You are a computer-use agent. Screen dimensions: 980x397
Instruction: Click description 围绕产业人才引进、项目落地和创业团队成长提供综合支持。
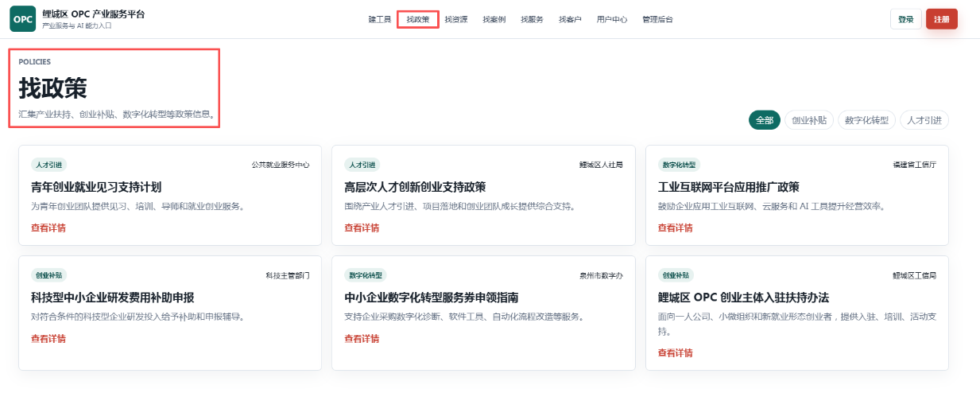459,206
